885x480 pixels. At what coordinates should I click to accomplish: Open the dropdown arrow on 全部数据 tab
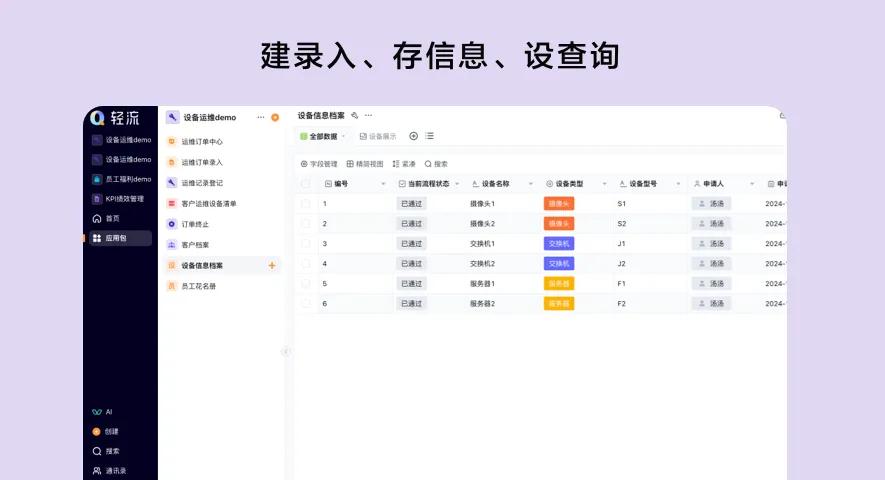(x=343, y=136)
